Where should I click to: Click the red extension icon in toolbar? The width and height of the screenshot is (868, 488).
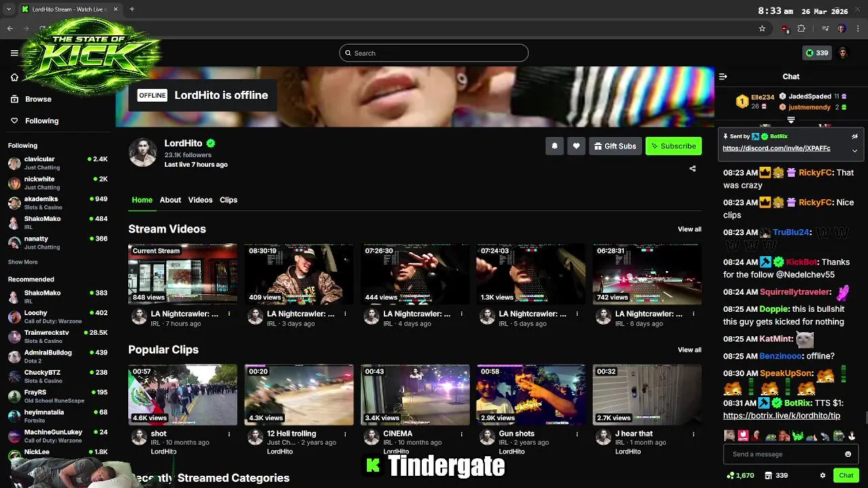click(x=785, y=28)
